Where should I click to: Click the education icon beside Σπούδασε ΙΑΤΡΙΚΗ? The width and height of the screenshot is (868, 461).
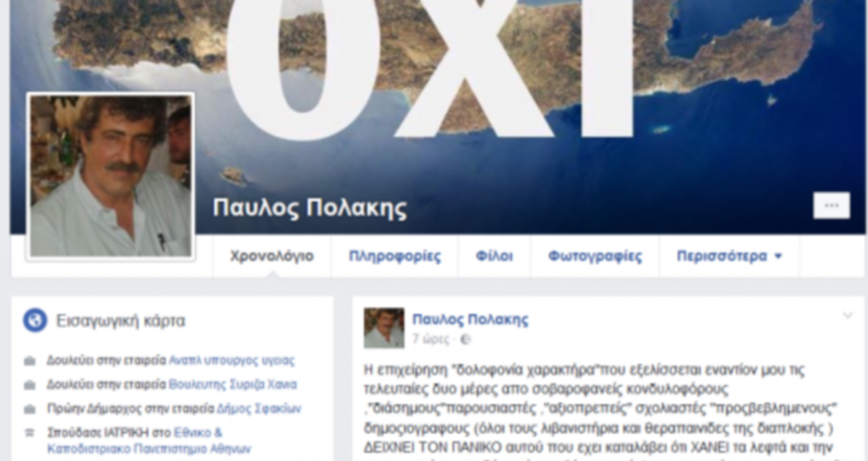tap(30, 433)
